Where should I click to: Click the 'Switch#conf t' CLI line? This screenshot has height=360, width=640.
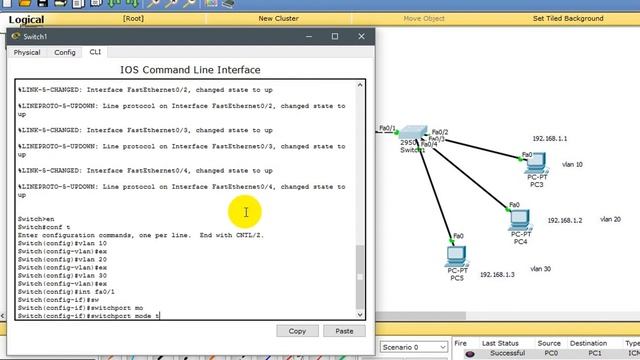(44, 227)
